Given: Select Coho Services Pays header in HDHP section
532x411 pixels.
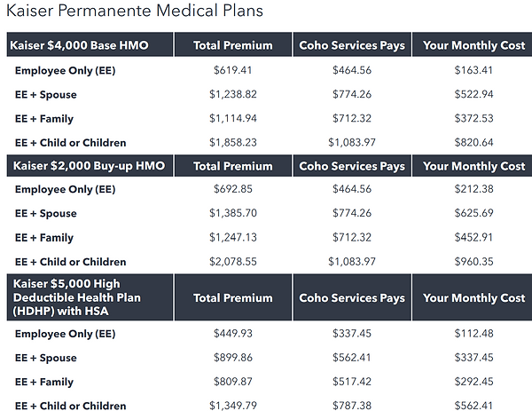Looking at the screenshot, I should (x=352, y=297).
